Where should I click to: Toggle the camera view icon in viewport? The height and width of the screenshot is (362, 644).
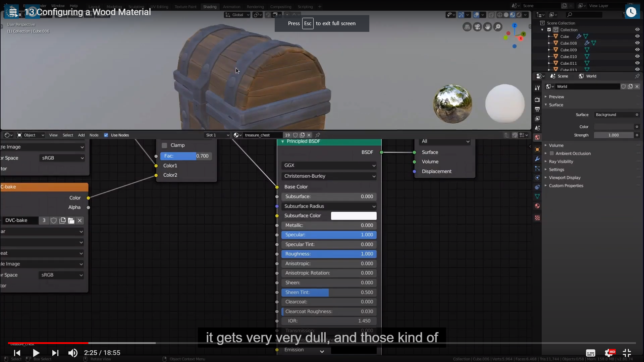(477, 27)
